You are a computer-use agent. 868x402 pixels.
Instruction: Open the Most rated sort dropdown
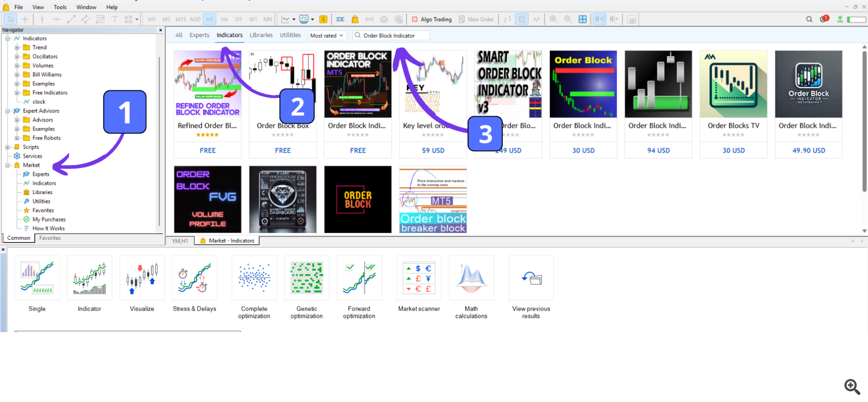327,35
